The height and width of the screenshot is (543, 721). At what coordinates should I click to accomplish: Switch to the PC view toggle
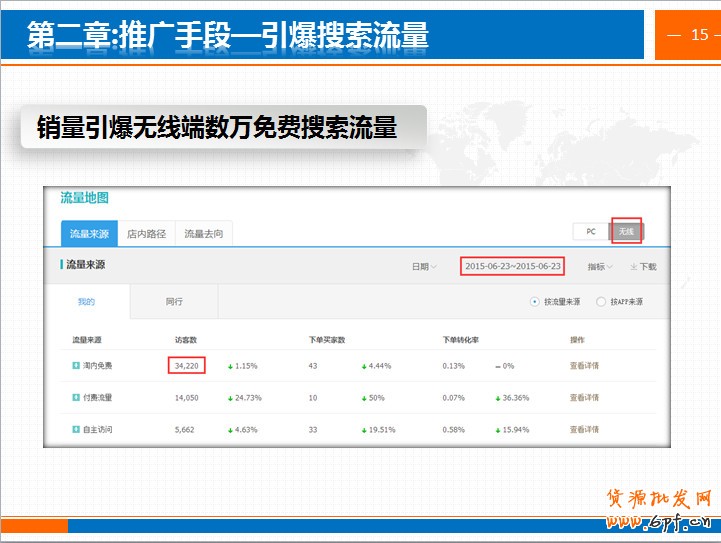click(x=591, y=231)
